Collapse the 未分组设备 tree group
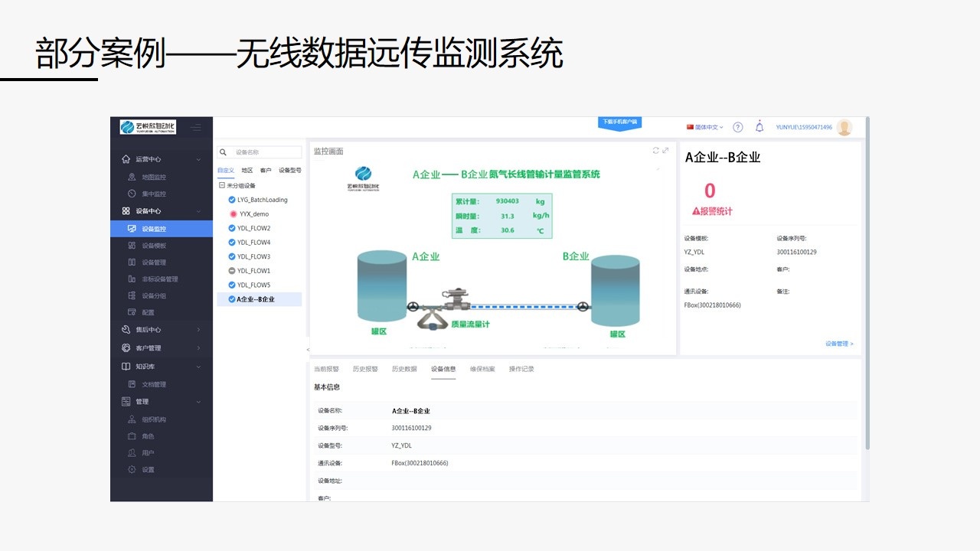Viewport: 980px width, 551px height. (x=221, y=185)
